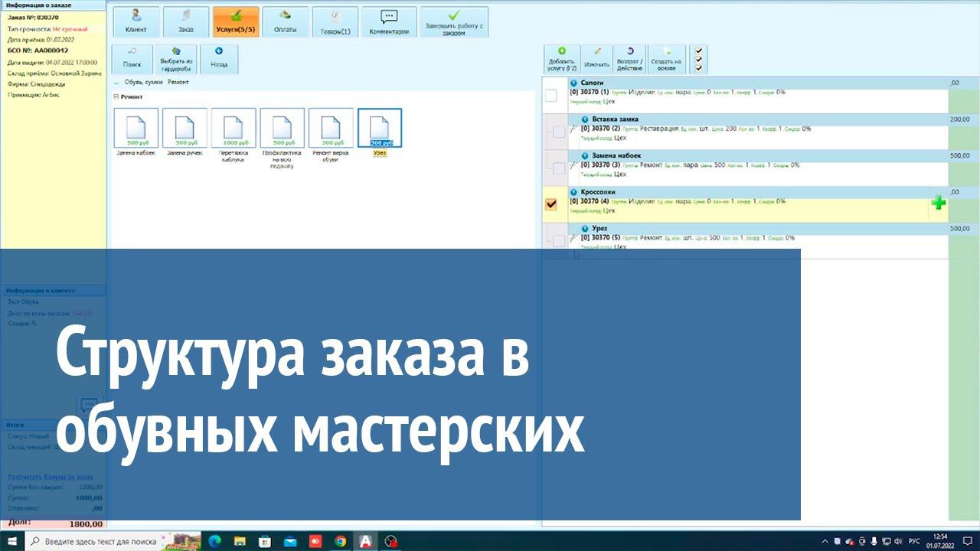Select the Вставка замка row title
The height and width of the screenshot is (551, 980).
[615, 119]
